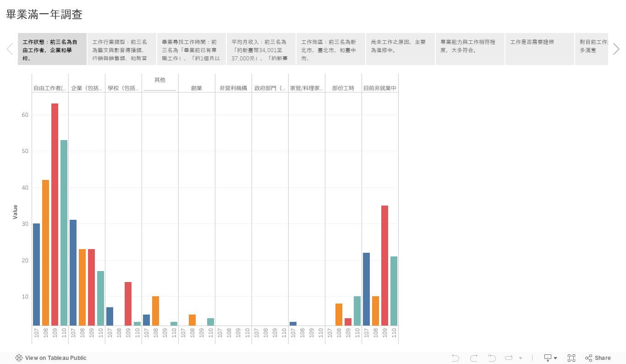This screenshot has width=626, height=364.
Task: Click the Share button
Action: coord(598,358)
